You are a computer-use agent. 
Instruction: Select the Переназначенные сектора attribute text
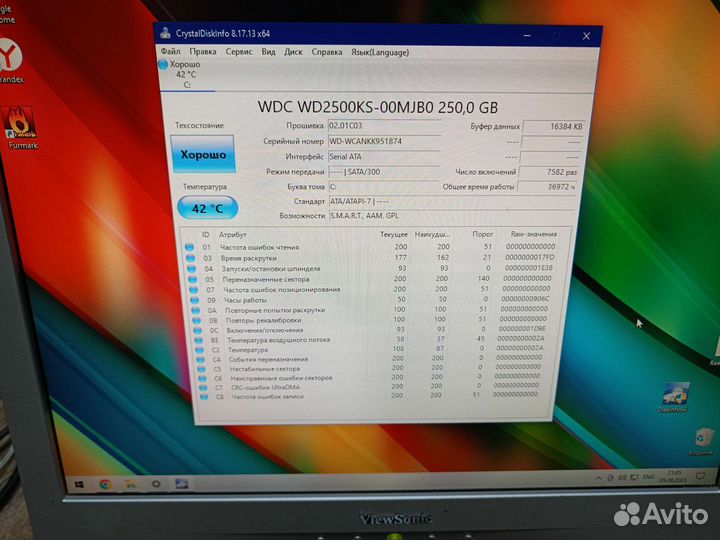click(265, 279)
